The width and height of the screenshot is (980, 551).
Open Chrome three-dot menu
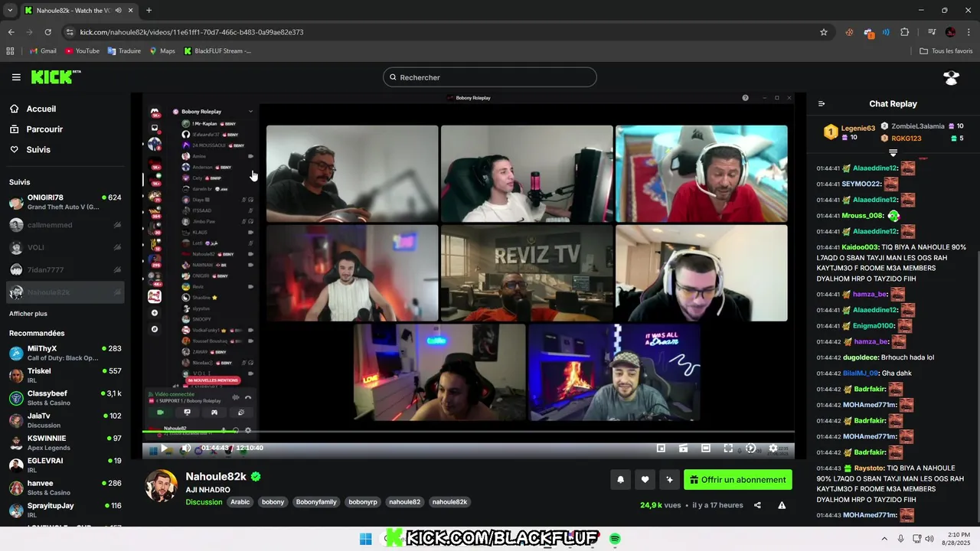point(968,32)
